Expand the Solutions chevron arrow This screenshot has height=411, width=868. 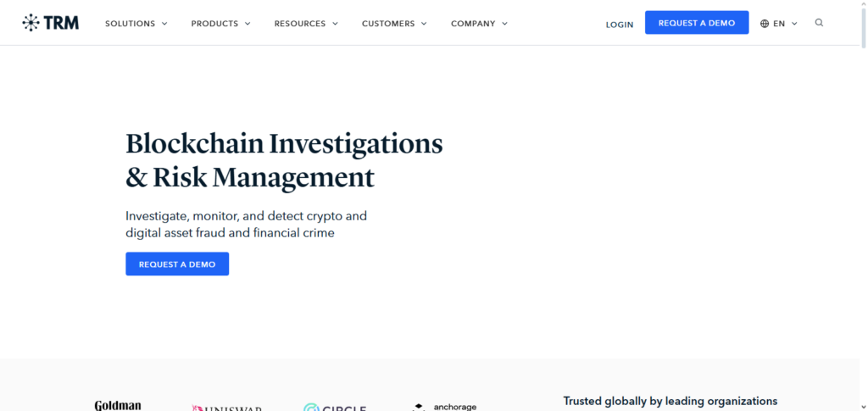pos(164,24)
